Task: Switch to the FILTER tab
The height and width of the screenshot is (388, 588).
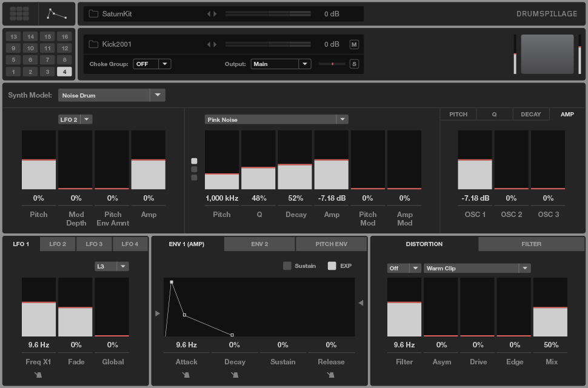Action: click(x=532, y=244)
